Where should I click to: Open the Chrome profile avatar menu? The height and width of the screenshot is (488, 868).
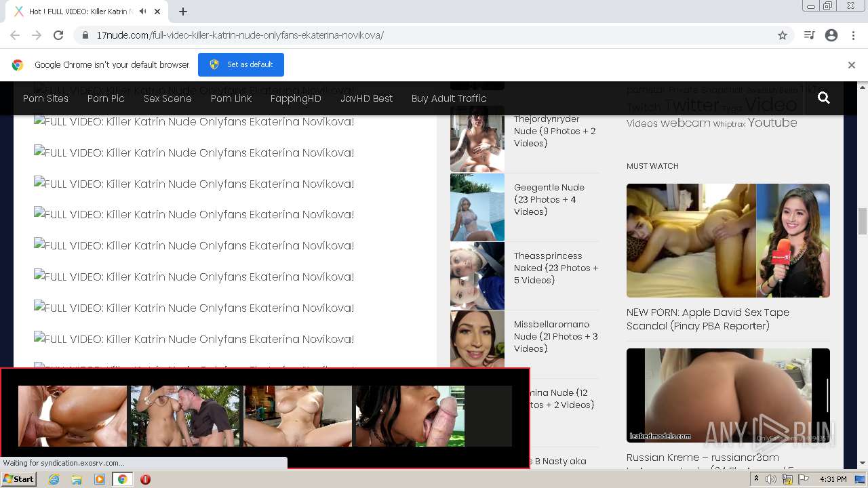831,35
